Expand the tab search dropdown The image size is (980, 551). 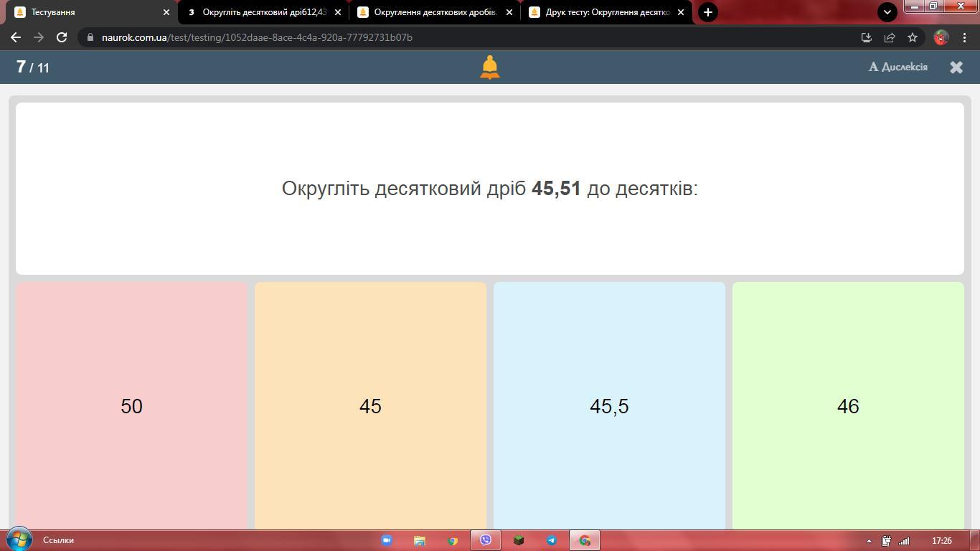[x=887, y=12]
